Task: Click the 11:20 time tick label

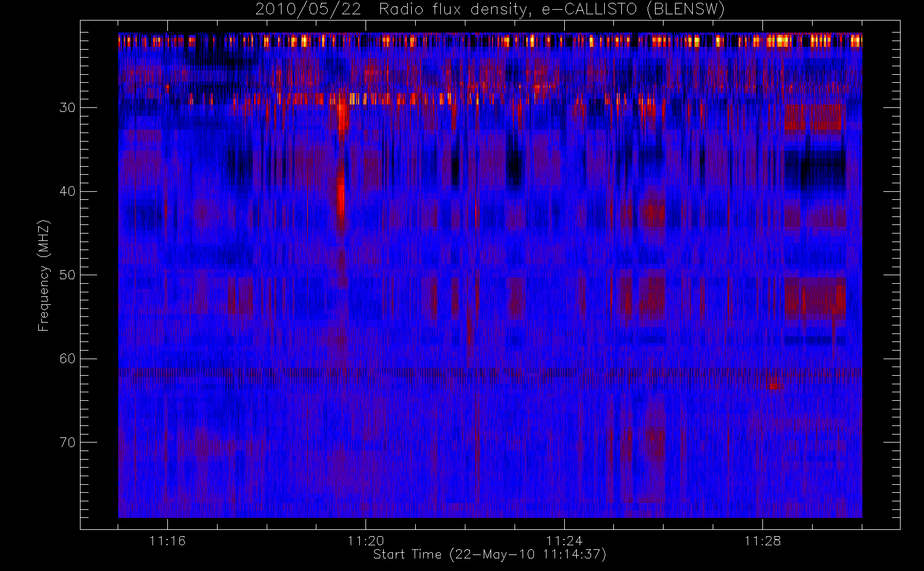Action: (365, 541)
